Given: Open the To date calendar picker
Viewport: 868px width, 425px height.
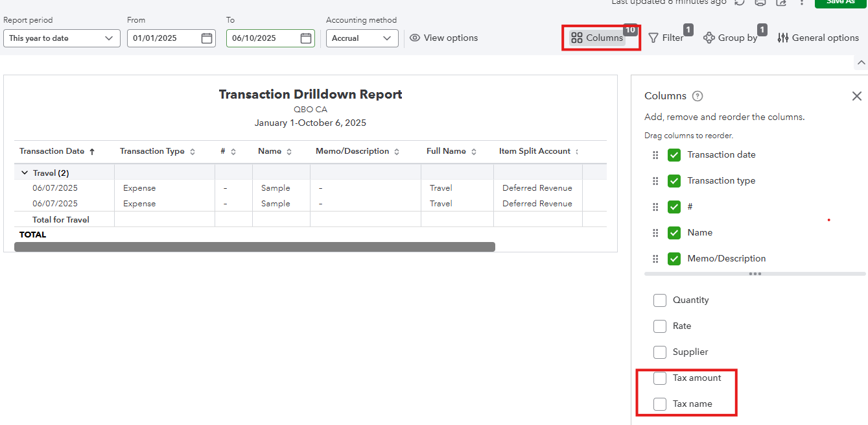Looking at the screenshot, I should coord(306,38).
